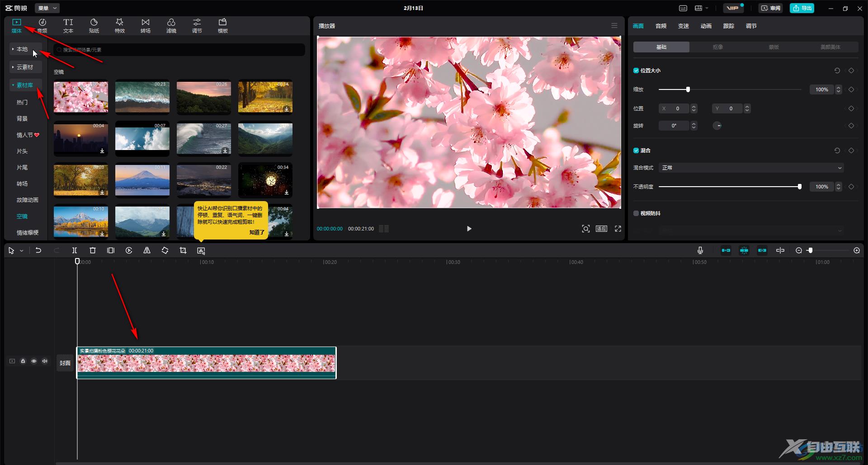Click the zoom out timeline icon
The image size is (868, 465).
point(799,250)
